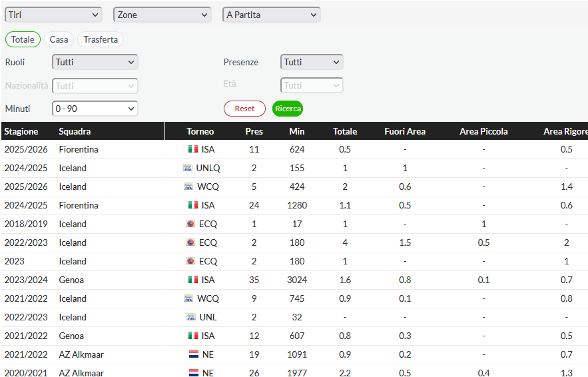This screenshot has height=377, width=588.
Task: Click the UNL icon for Iceland 2022/2023
Action: coord(191,317)
